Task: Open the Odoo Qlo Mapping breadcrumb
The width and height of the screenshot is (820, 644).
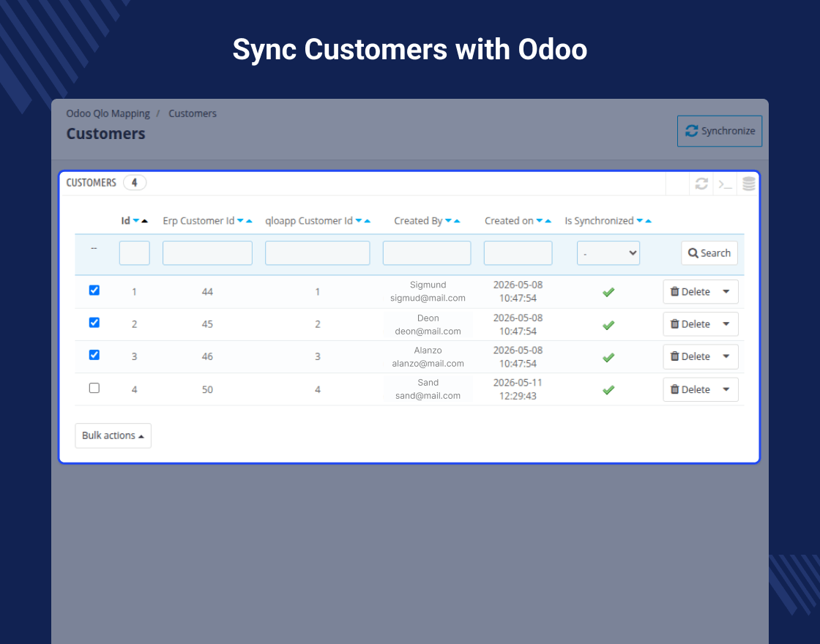Action: [x=108, y=113]
